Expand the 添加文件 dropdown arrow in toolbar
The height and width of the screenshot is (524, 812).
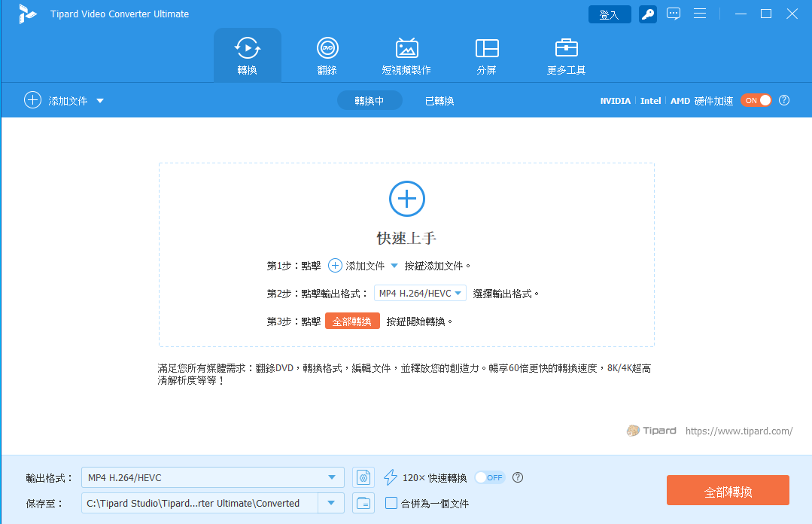pos(100,101)
